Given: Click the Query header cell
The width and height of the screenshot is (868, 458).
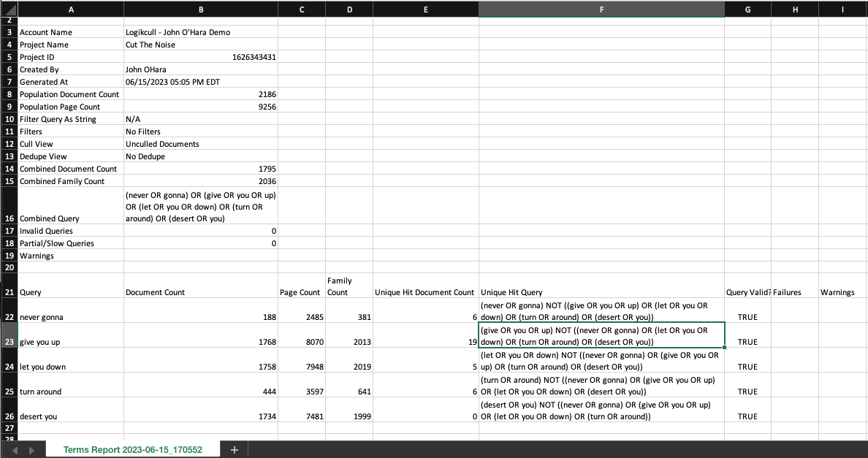Looking at the screenshot, I should point(71,286).
